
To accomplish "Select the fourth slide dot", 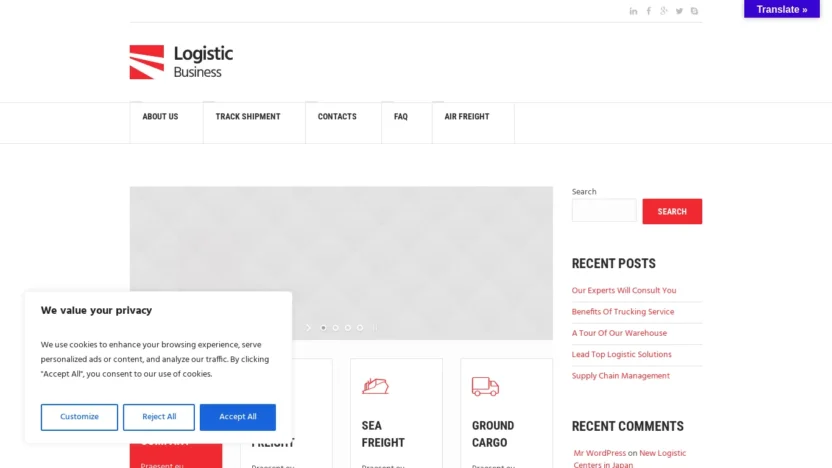I will coord(360,328).
